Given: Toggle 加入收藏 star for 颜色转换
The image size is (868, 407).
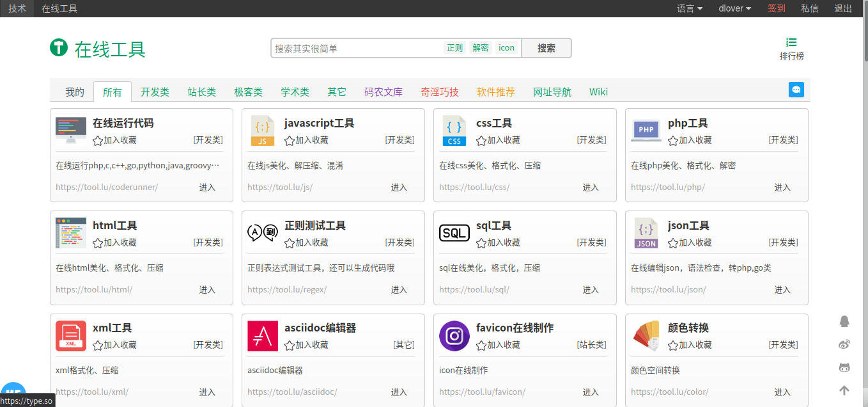Looking at the screenshot, I should (x=673, y=345).
